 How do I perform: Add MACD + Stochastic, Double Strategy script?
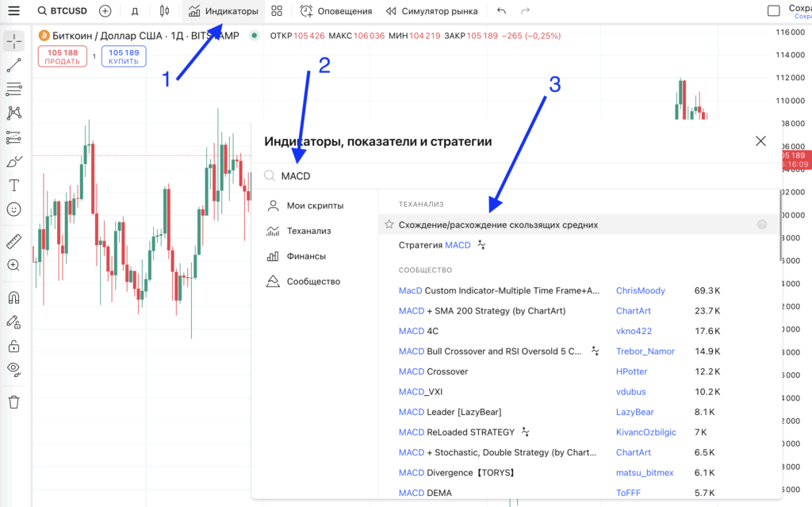pos(498,452)
